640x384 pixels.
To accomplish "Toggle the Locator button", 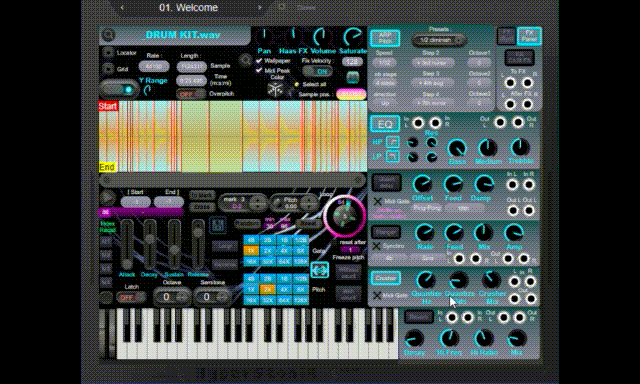I will (108, 53).
